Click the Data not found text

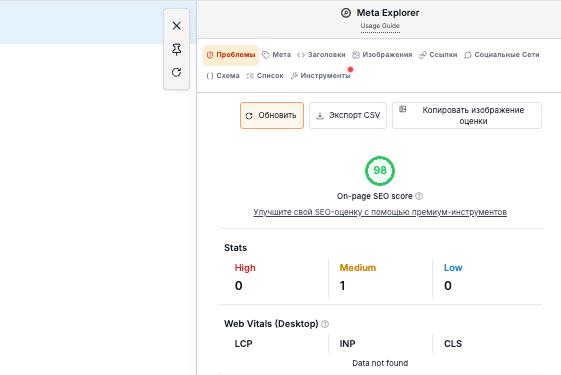click(380, 363)
